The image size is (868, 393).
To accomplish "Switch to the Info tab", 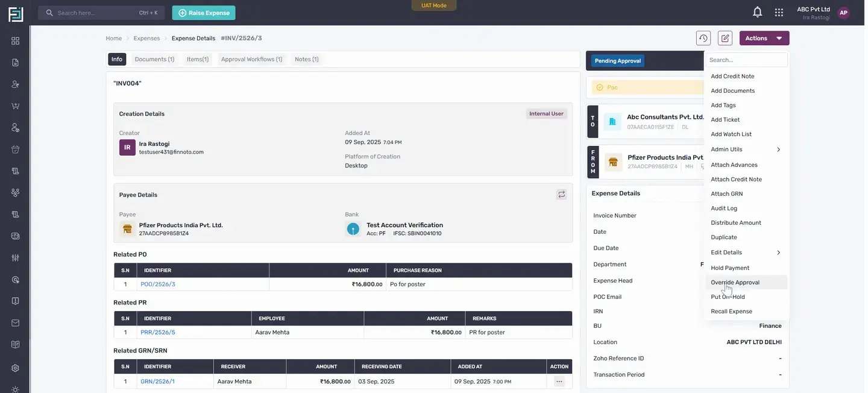I will [117, 59].
